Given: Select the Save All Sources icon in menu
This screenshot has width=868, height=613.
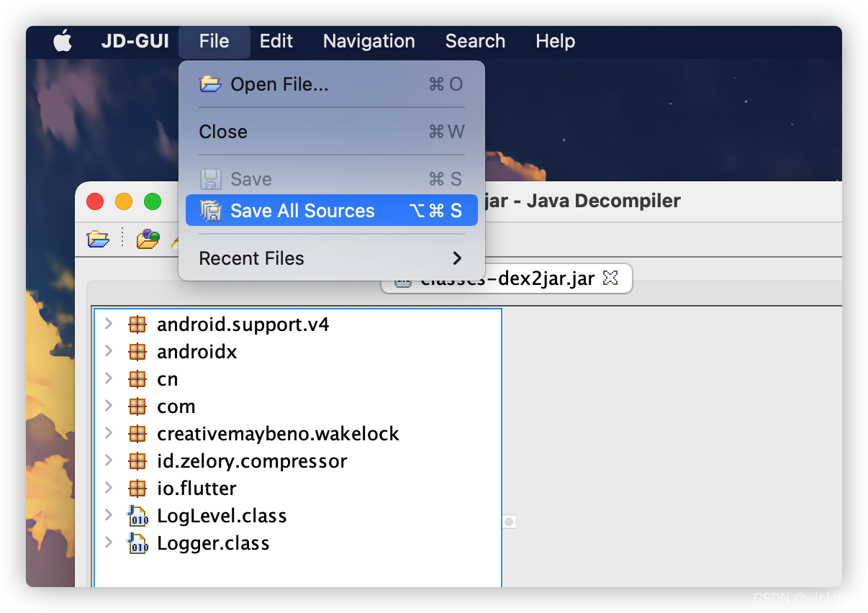Looking at the screenshot, I should (x=211, y=210).
